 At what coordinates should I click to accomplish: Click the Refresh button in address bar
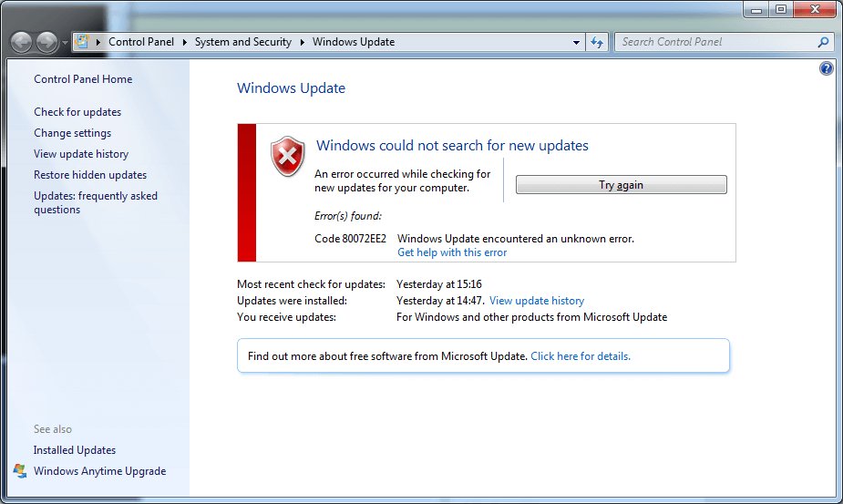(597, 42)
